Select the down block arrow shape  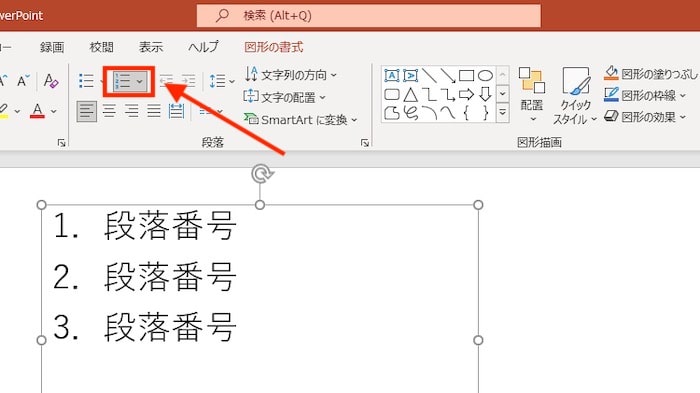pos(485,94)
